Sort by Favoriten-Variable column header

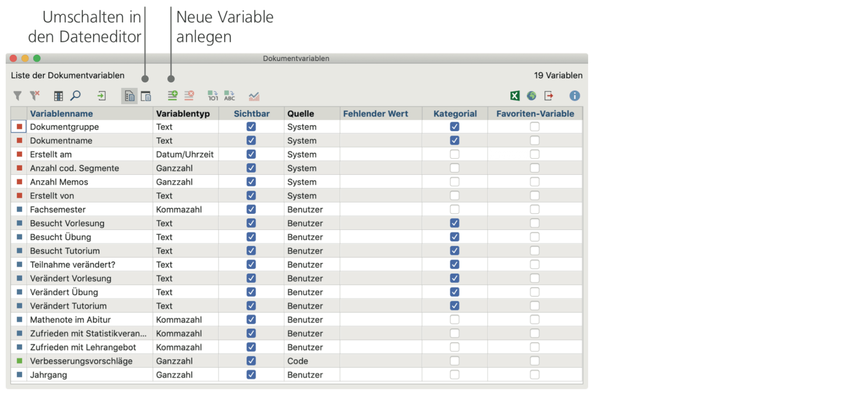pyautogui.click(x=535, y=114)
